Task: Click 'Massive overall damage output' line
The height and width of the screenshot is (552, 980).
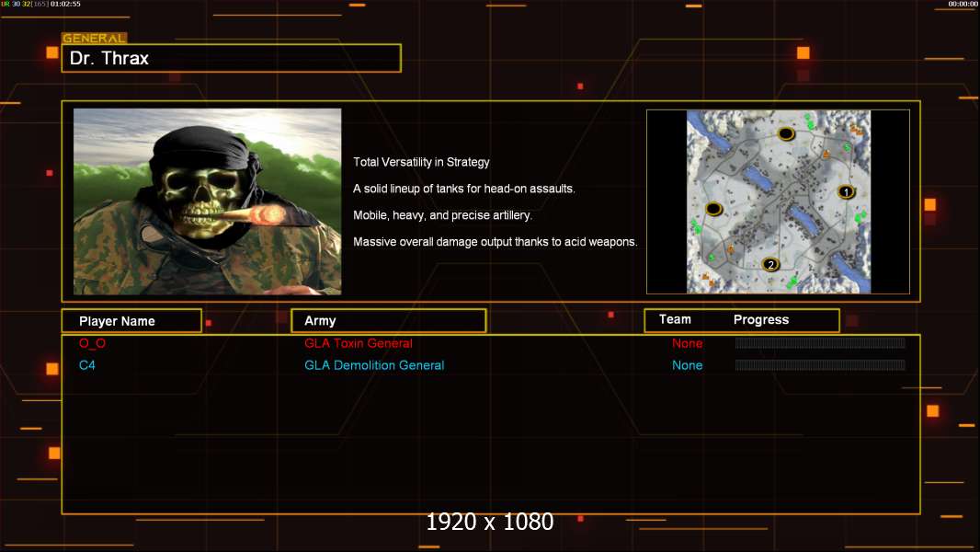Action: [495, 242]
